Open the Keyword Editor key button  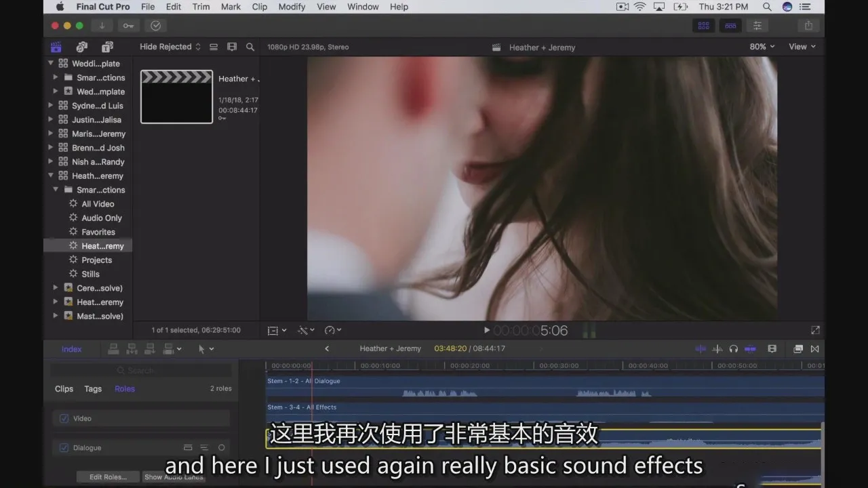click(x=128, y=26)
